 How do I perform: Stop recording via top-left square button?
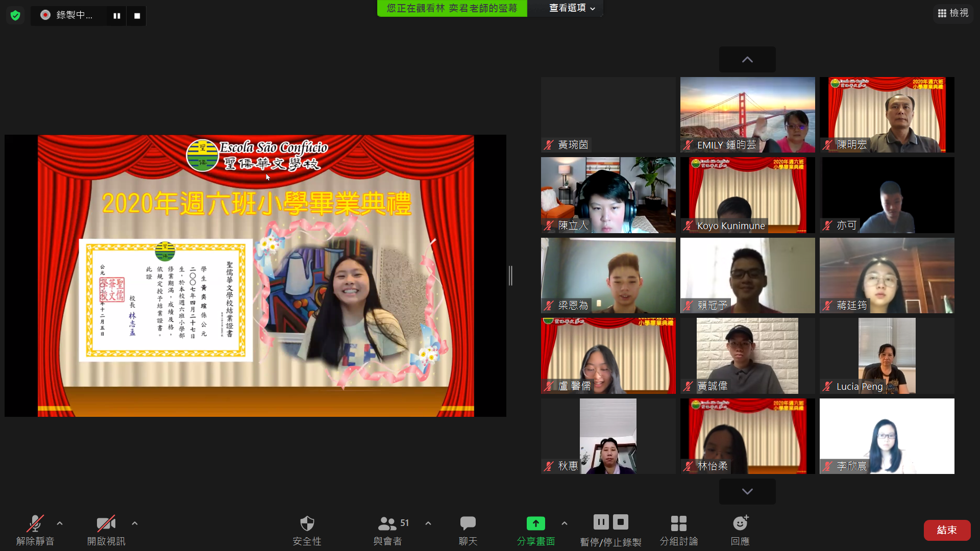(x=137, y=16)
